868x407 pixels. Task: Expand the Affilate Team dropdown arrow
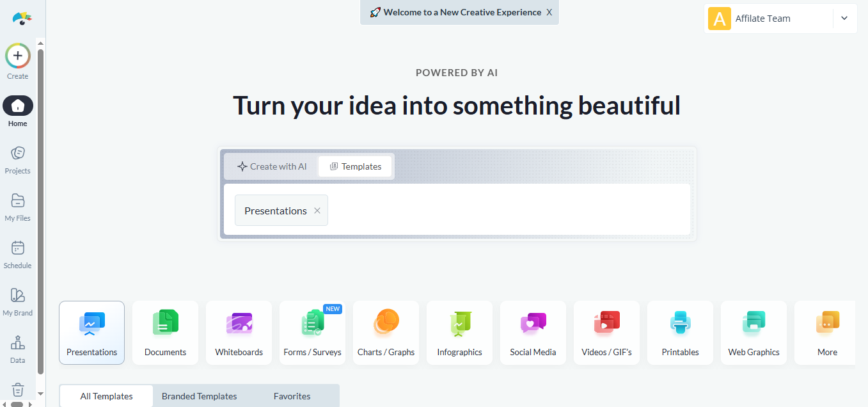coord(844,19)
